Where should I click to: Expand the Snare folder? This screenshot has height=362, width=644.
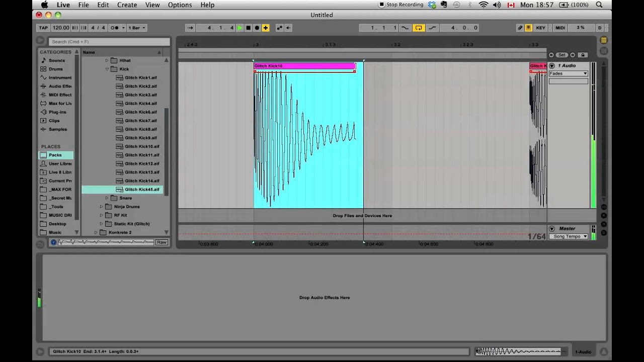point(107,198)
